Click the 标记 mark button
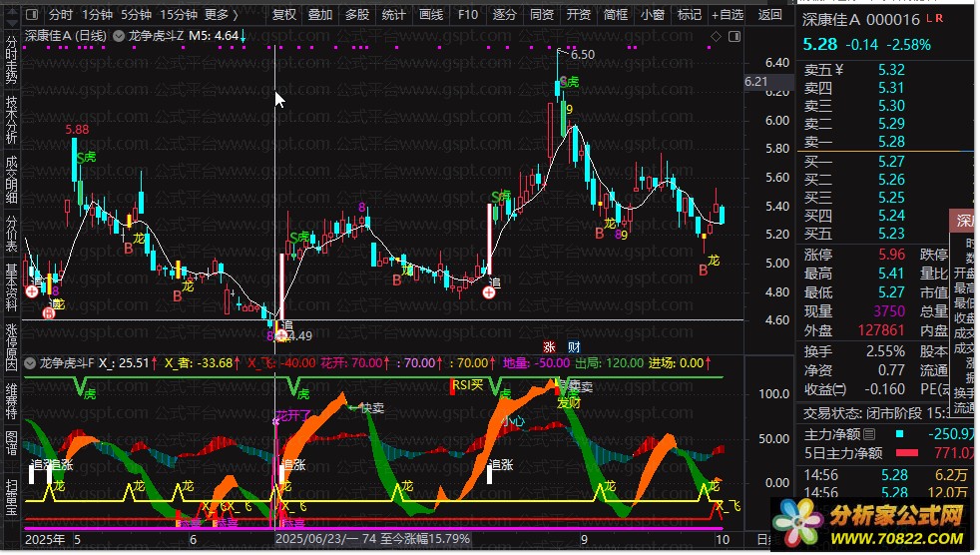Viewport: 980px width, 555px height. click(689, 14)
